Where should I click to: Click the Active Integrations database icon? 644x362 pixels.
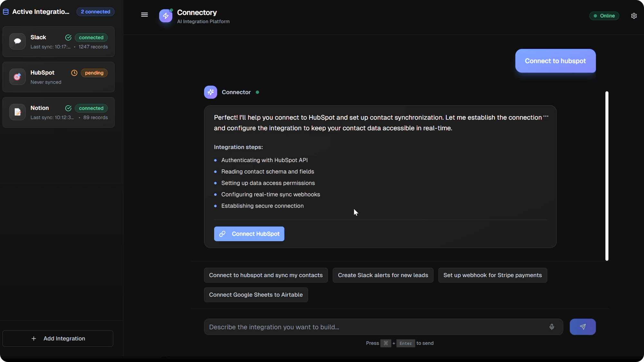pyautogui.click(x=6, y=12)
